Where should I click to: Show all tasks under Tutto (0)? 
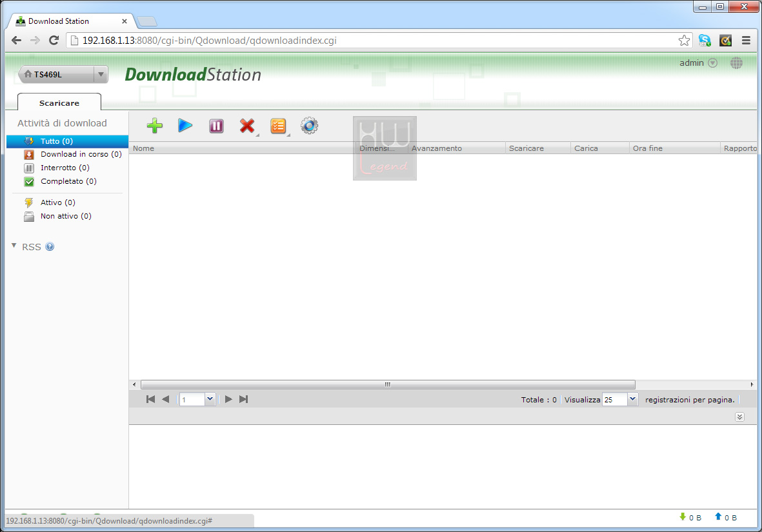coord(68,141)
